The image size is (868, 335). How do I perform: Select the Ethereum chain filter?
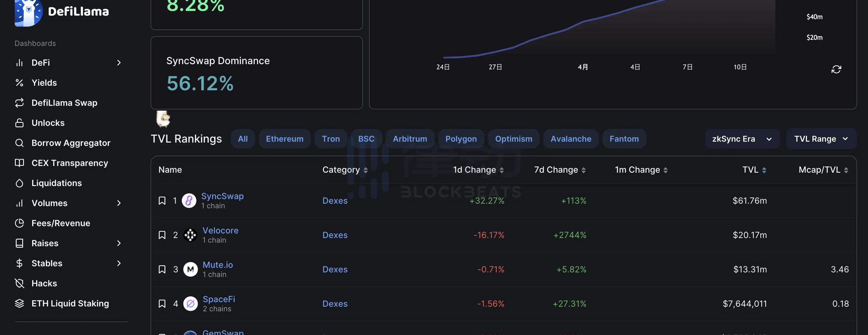pos(284,139)
